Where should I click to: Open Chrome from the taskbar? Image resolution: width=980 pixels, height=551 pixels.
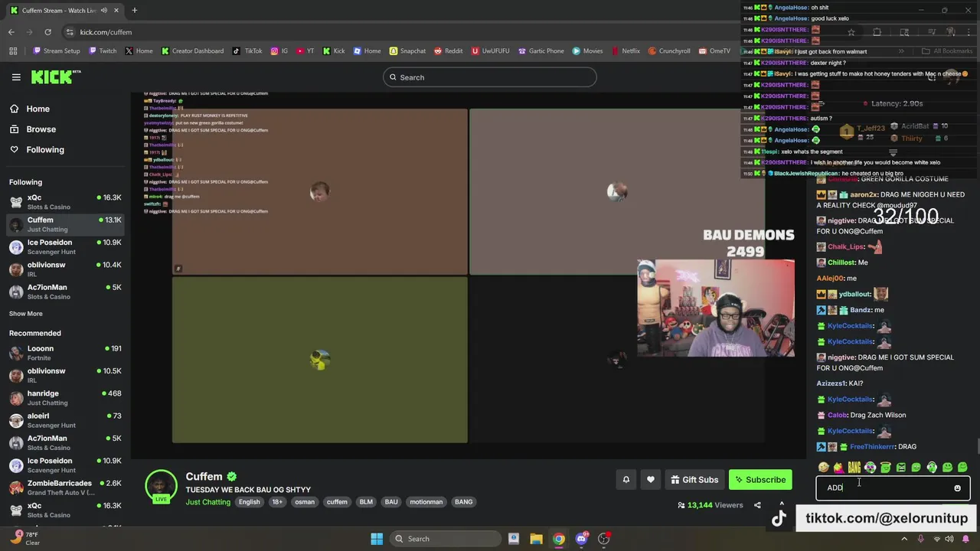click(x=559, y=539)
